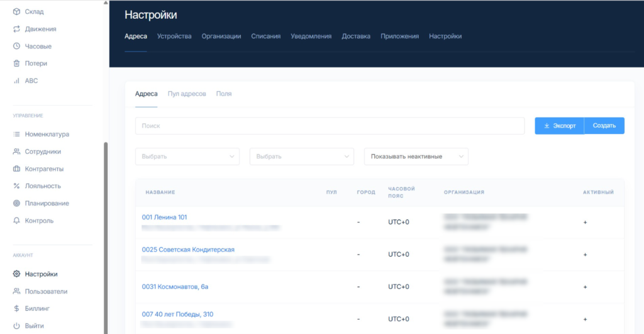Click the Движения arrows icon
The width and height of the screenshot is (644, 334).
point(17,29)
